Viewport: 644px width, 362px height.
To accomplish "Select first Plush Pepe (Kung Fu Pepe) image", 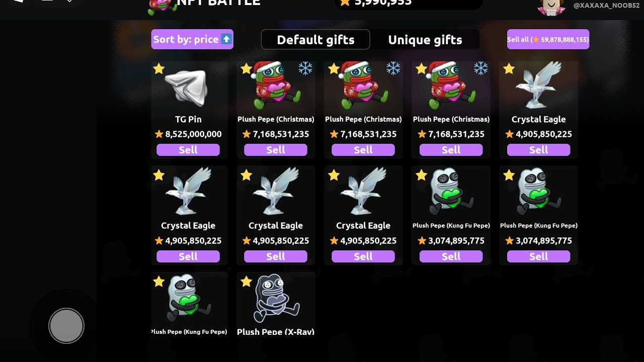I will [451, 192].
